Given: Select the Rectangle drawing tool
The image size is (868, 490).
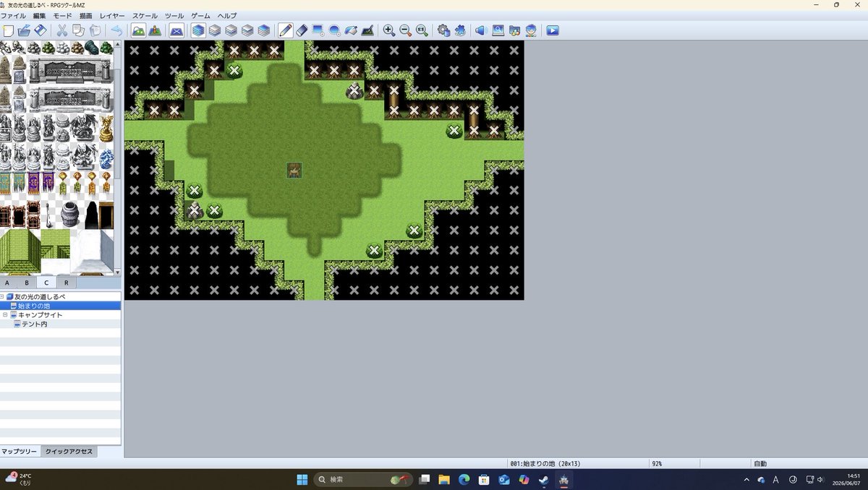Looking at the screenshot, I should (318, 30).
